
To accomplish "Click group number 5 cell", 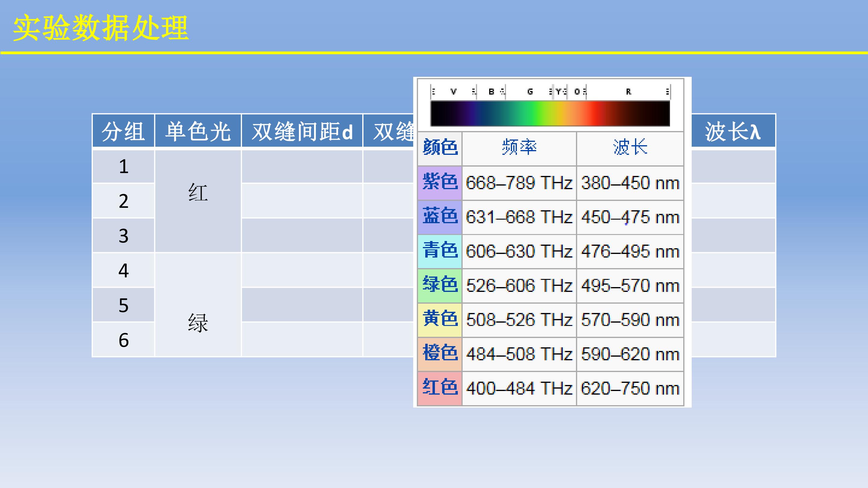I will pyautogui.click(x=123, y=305).
